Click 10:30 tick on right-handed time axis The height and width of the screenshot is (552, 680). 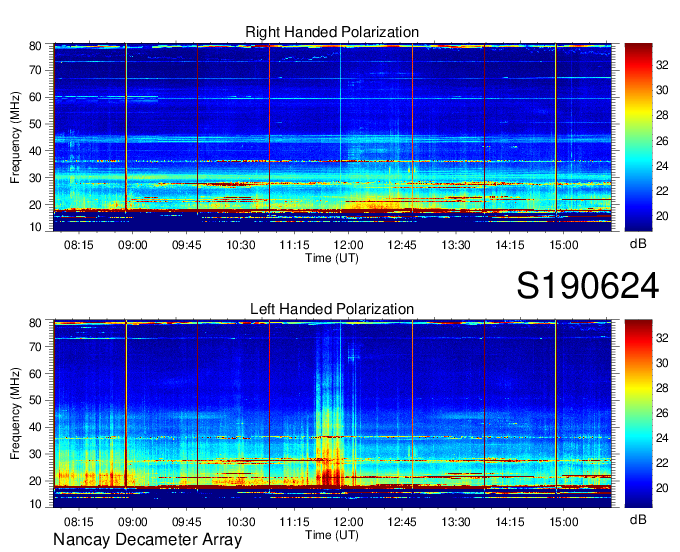pos(241,245)
